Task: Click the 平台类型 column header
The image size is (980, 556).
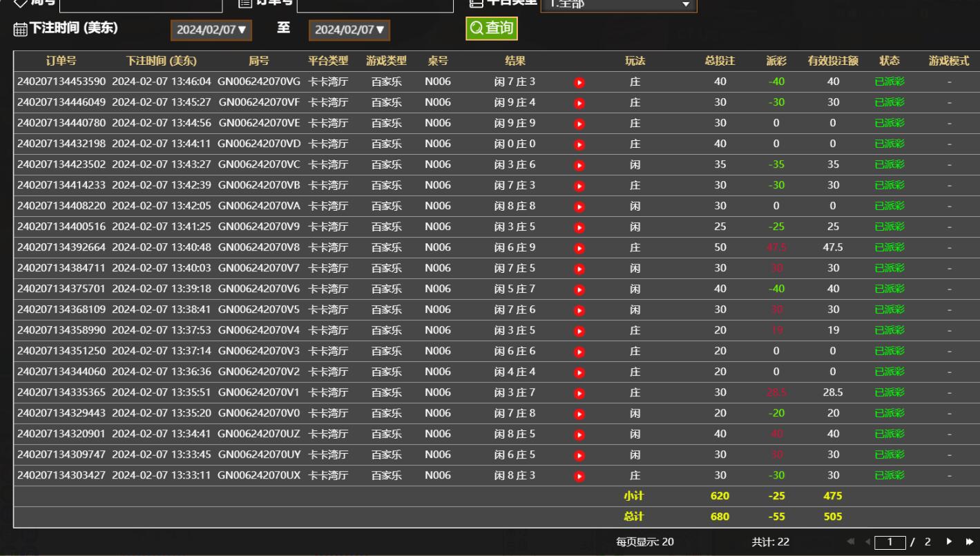Action: (x=328, y=61)
